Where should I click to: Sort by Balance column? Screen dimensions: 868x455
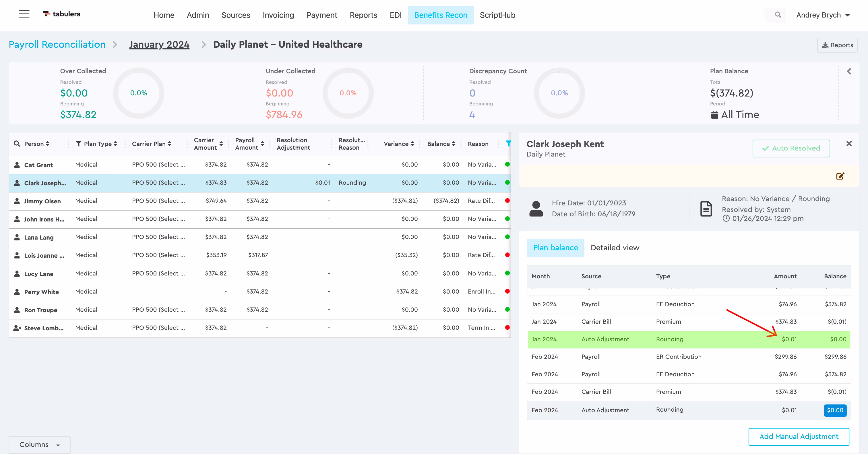(x=454, y=144)
